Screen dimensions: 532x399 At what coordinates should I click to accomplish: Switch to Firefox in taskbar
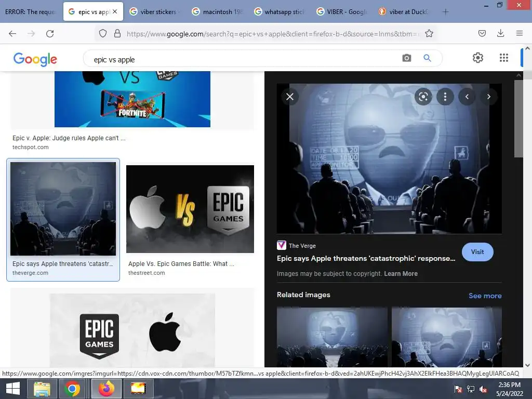coord(106,389)
